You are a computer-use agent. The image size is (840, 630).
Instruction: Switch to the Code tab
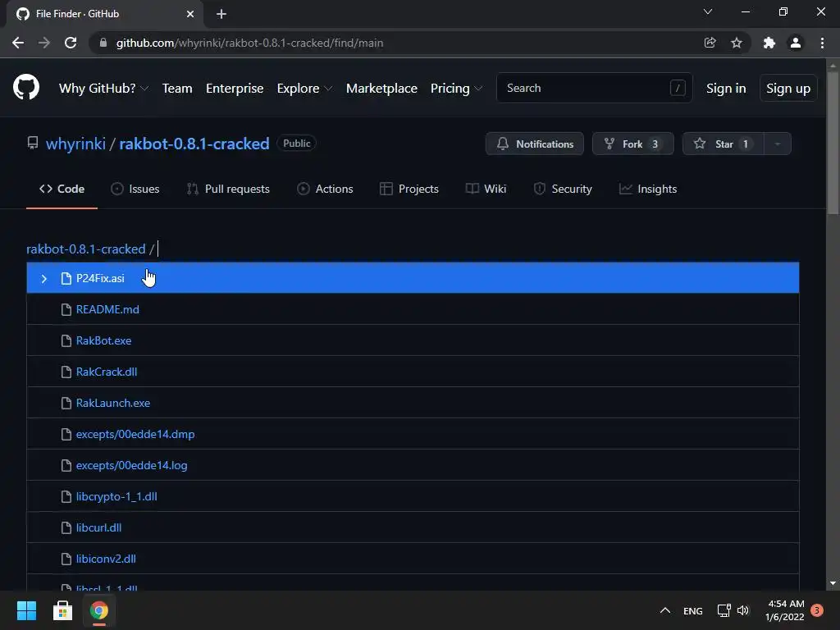point(62,189)
